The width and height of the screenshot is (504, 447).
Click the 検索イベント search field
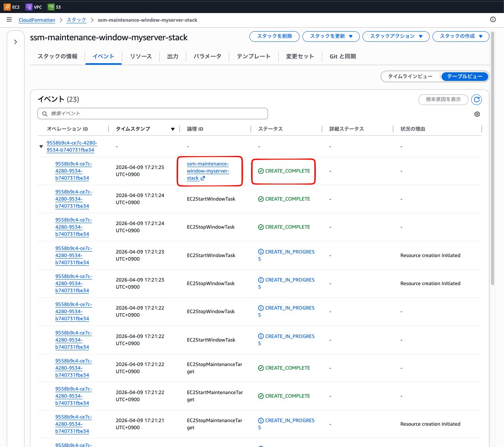click(x=153, y=114)
